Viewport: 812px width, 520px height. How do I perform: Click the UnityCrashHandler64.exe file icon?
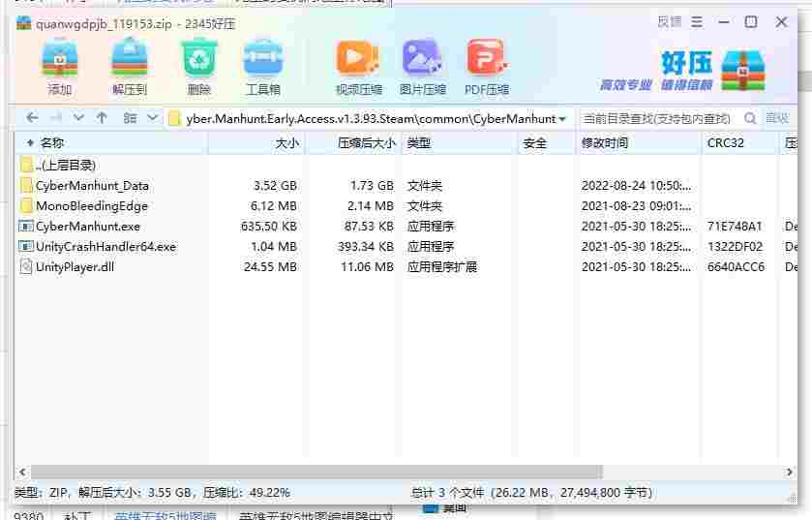[x=26, y=247]
